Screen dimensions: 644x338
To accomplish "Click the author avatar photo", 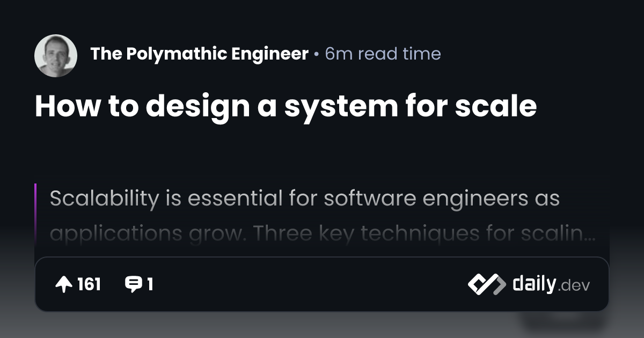I will pyautogui.click(x=56, y=56).
